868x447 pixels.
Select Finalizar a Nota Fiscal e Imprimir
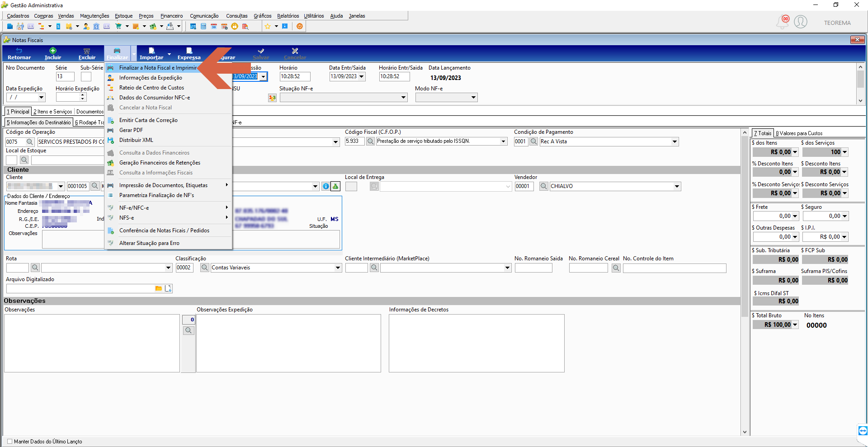[x=158, y=68]
